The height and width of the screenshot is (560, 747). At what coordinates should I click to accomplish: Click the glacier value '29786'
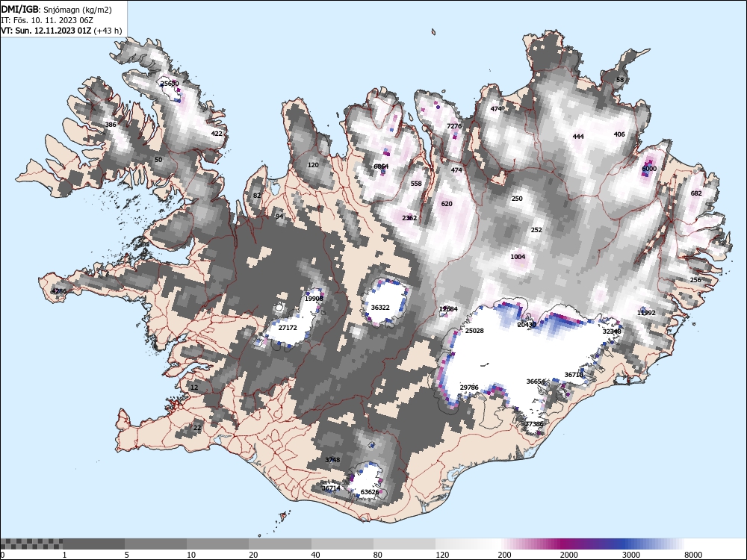tap(469, 387)
